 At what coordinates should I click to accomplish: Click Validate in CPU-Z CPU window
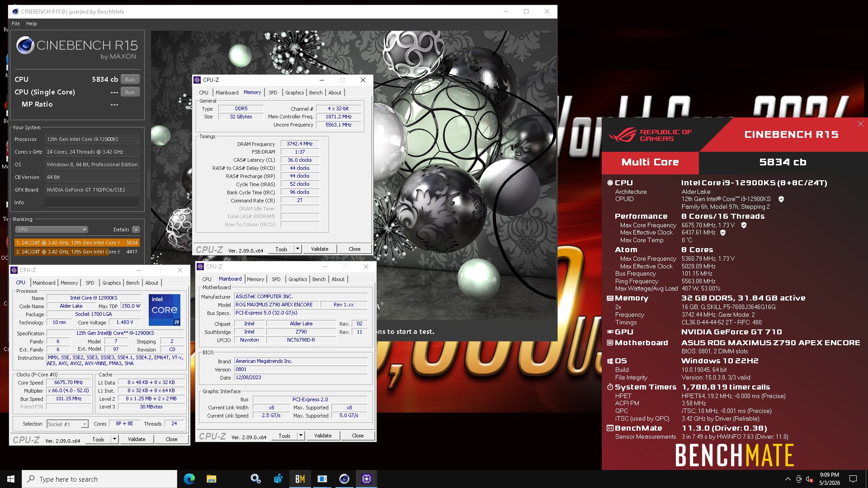137,439
